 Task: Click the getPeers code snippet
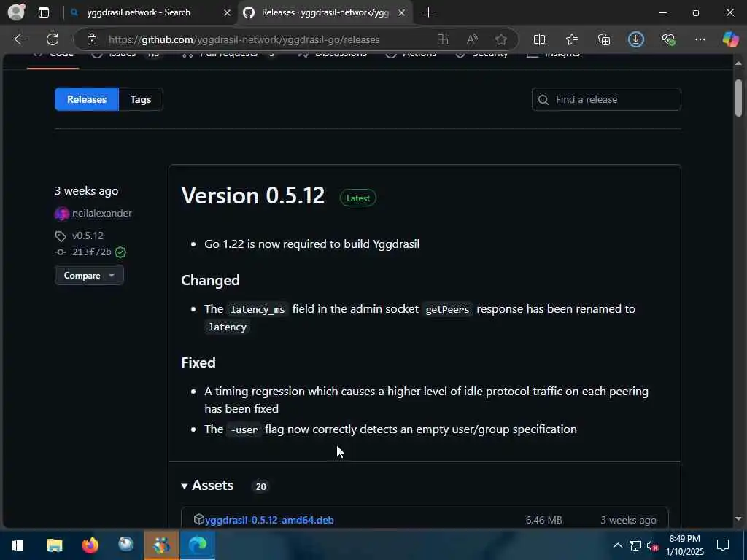pos(447,309)
